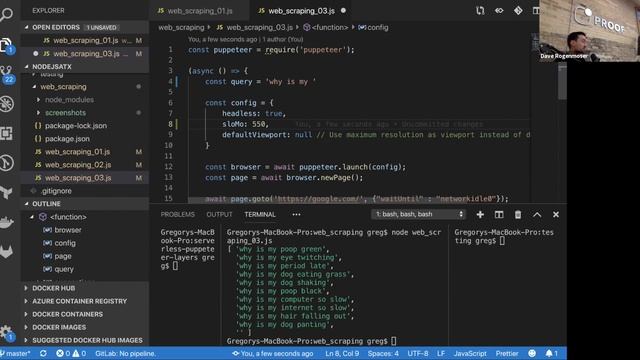Select web_scraping_01.js in Open Editors

85,40
